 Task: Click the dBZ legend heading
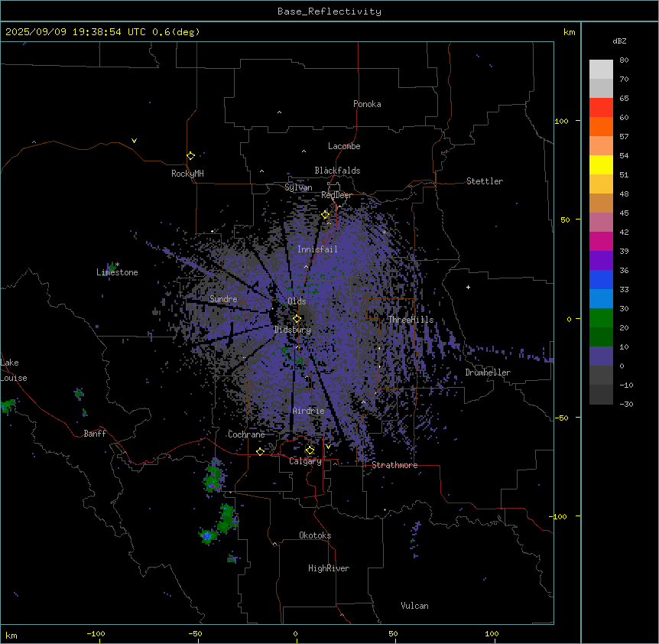click(619, 41)
